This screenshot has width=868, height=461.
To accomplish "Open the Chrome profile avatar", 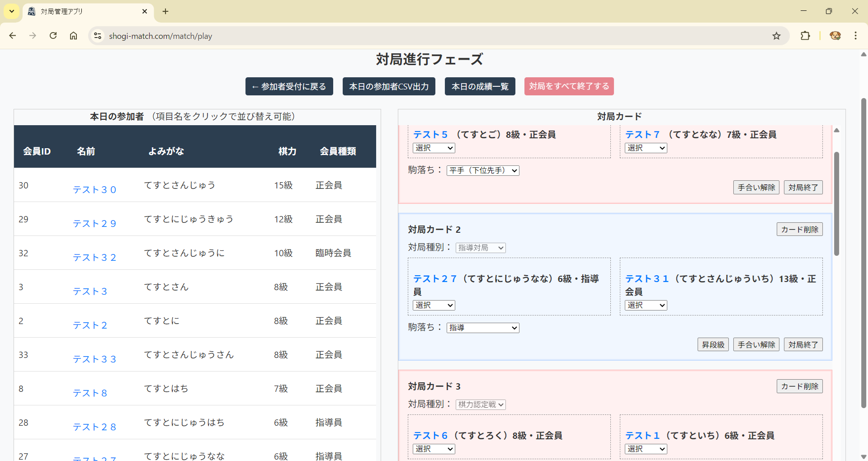I will click(x=835, y=36).
